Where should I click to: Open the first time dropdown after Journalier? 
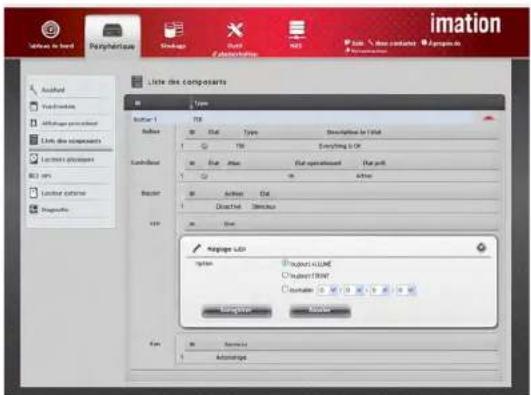point(327,290)
